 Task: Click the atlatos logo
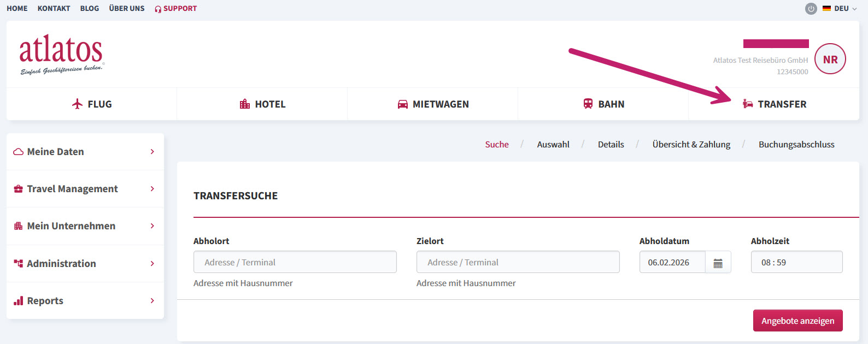pyautogui.click(x=61, y=55)
